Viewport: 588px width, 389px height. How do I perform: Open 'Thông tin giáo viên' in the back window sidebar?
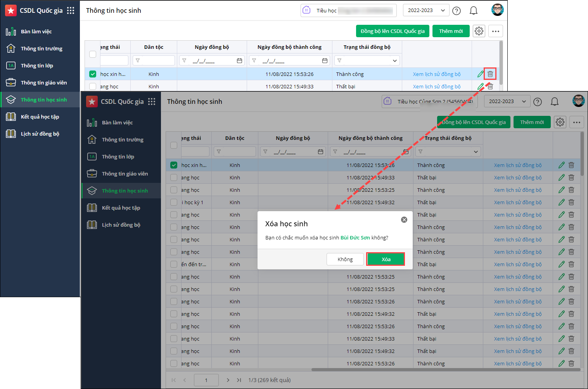40,83
